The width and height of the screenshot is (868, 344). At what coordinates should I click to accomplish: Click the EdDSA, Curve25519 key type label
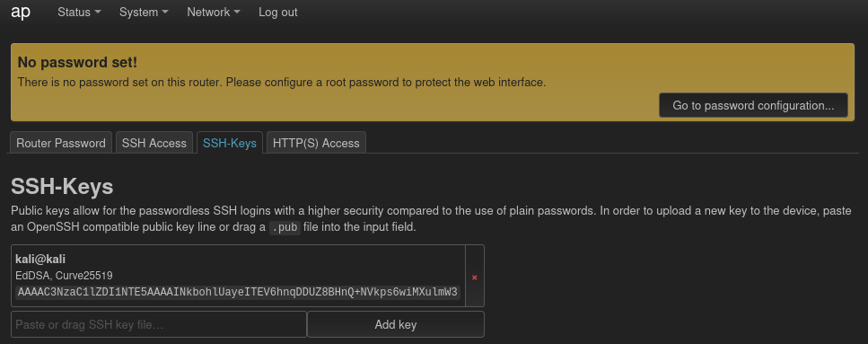point(65,276)
